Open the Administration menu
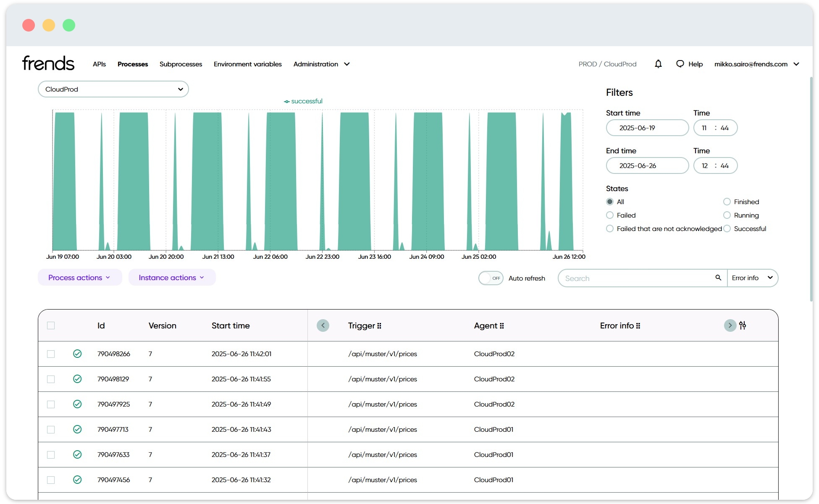819x504 pixels. click(321, 64)
